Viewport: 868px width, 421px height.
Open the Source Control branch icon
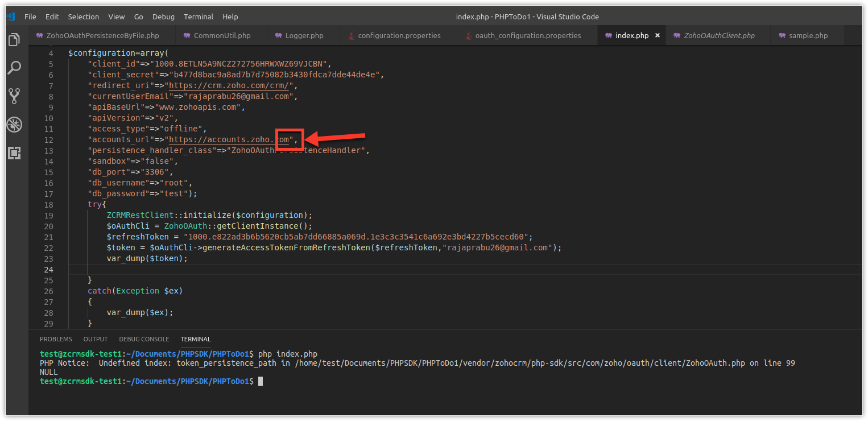pyautogui.click(x=14, y=96)
